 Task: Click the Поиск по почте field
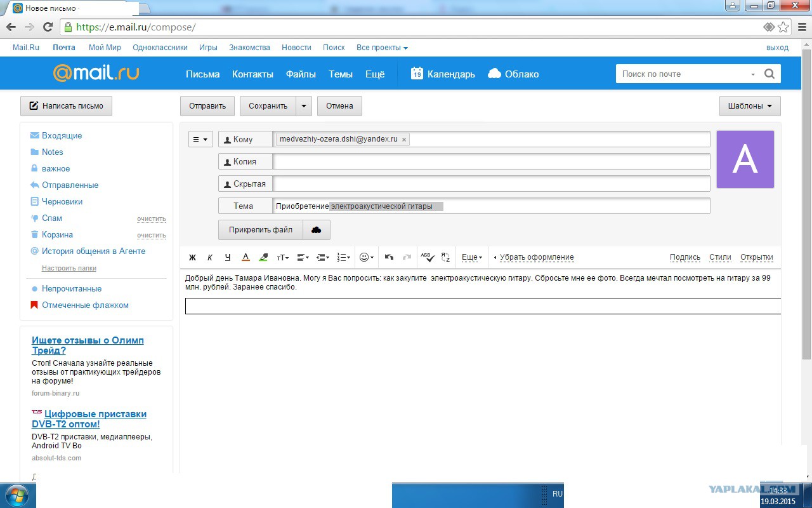tap(682, 74)
